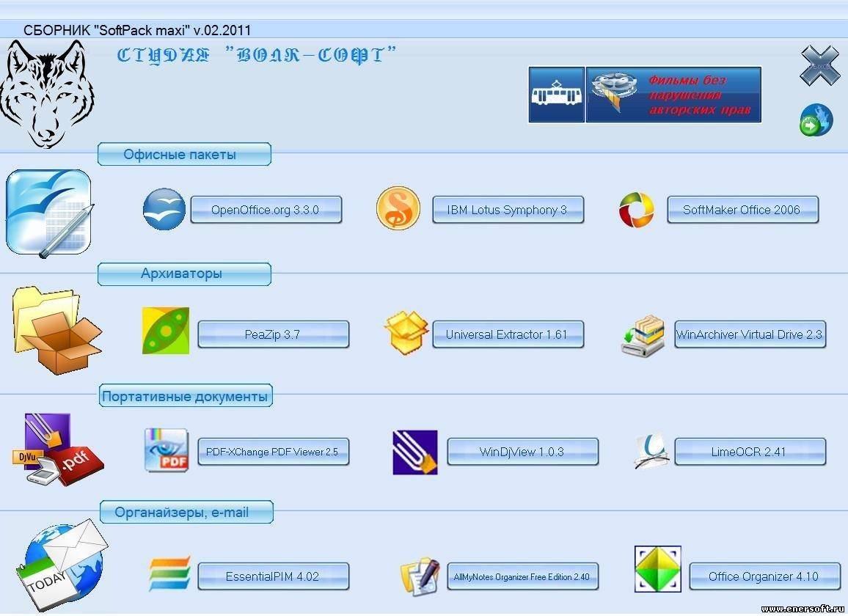848x616 pixels.
Task: Launch AllMyNotes Organizer Free Edition 2.40 button
Action: tap(522, 576)
